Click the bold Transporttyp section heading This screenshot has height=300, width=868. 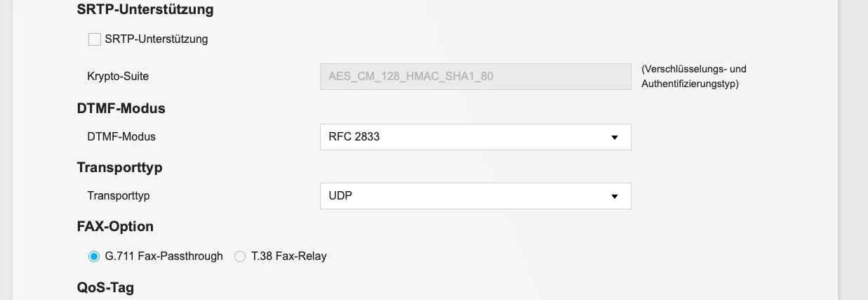click(x=119, y=168)
